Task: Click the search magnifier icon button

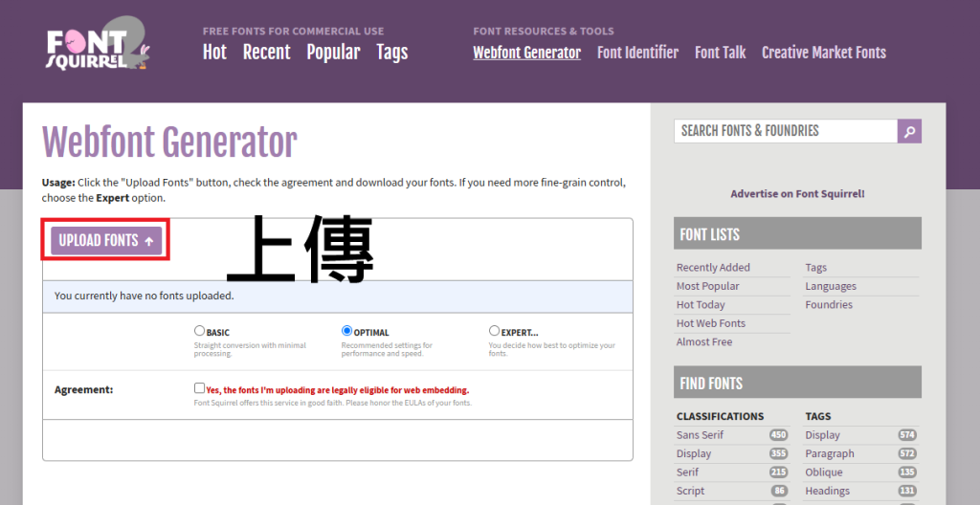Action: click(909, 131)
